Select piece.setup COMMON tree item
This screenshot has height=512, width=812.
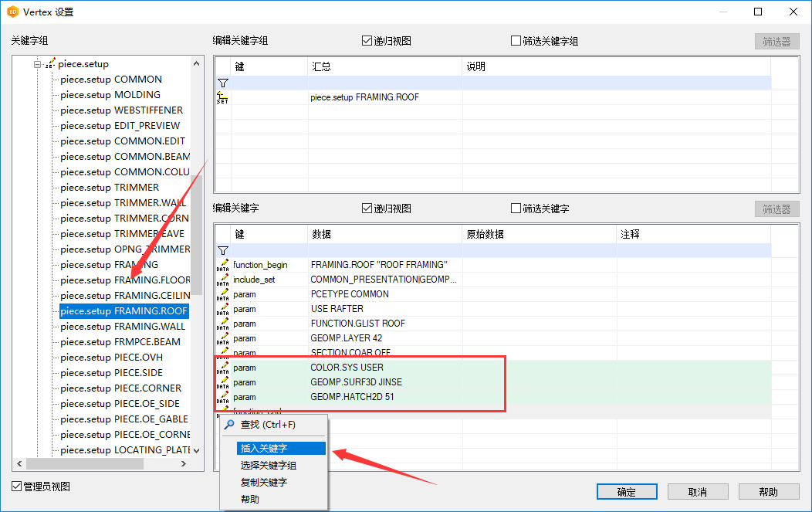111,80
